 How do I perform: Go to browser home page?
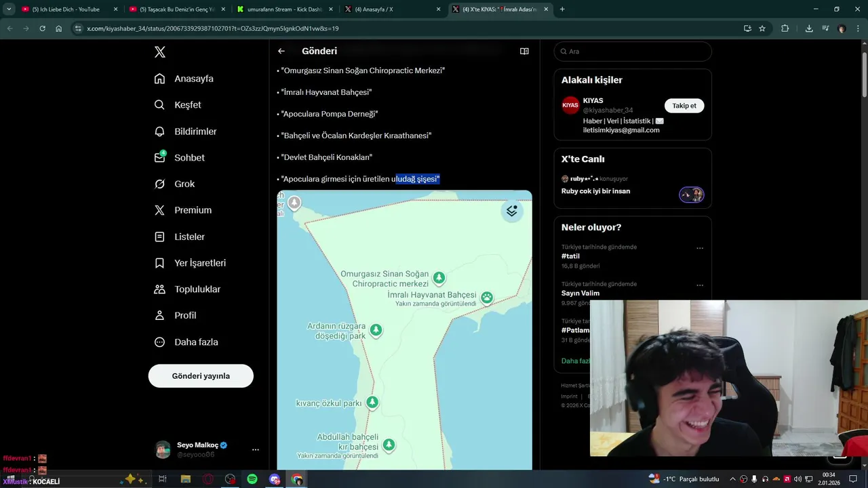(x=59, y=28)
